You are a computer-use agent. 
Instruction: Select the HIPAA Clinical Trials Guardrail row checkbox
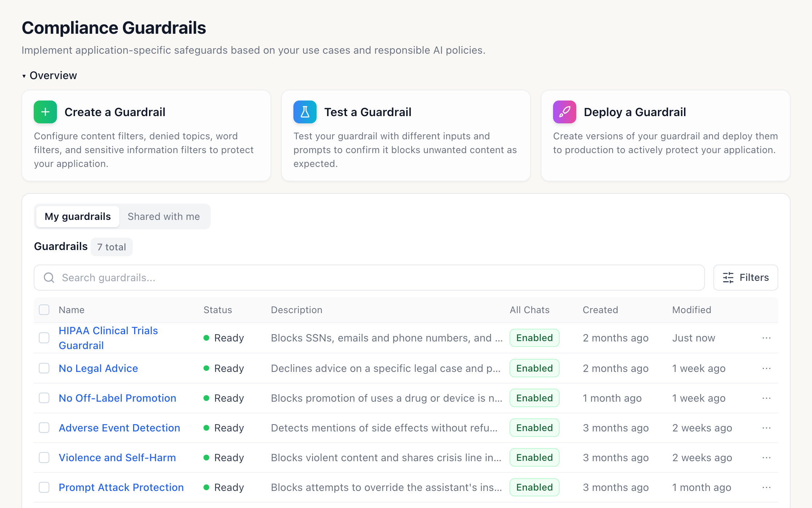tap(44, 338)
